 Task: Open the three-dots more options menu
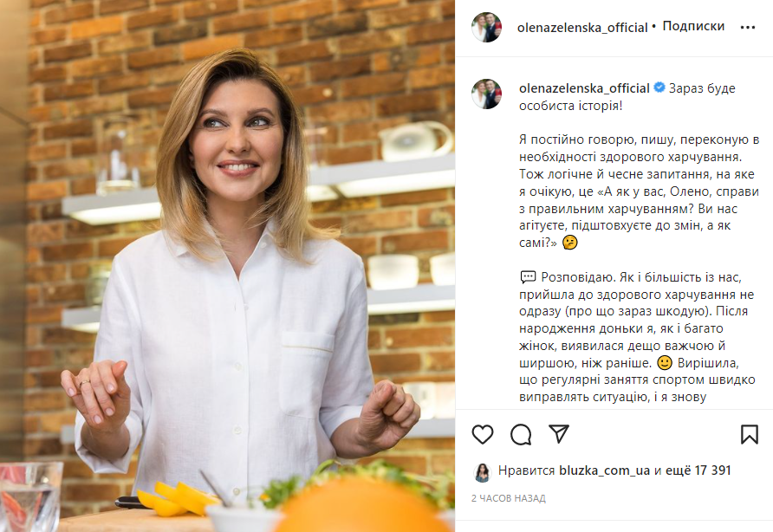[x=748, y=27]
